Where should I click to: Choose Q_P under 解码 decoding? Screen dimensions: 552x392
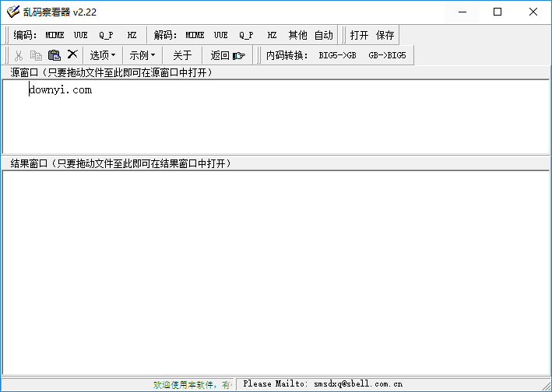coord(246,35)
